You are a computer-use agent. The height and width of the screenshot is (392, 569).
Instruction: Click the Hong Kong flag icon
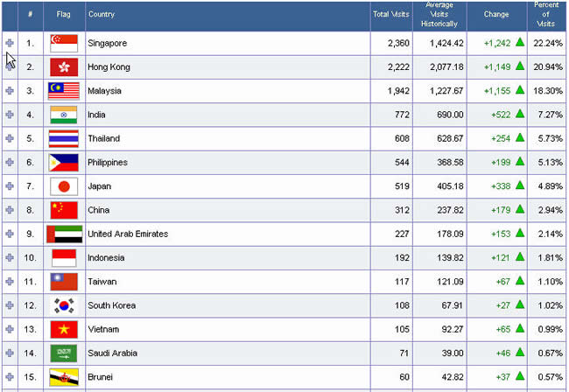coord(64,67)
